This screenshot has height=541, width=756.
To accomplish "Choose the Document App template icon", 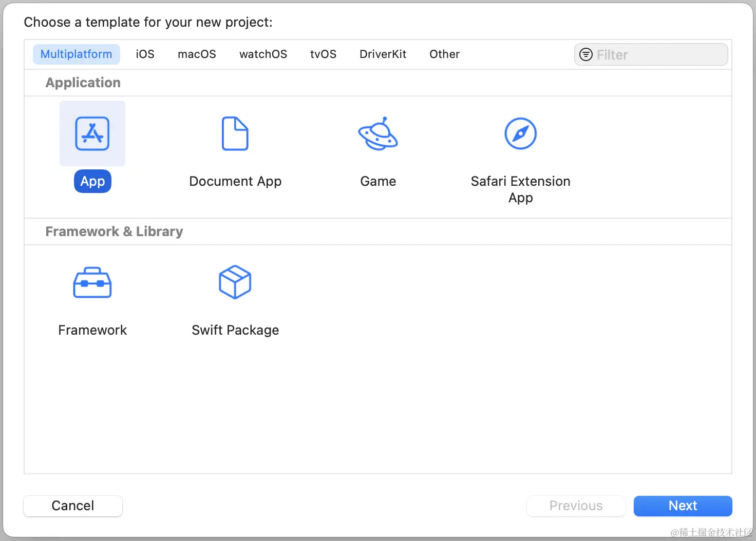I will click(x=235, y=133).
